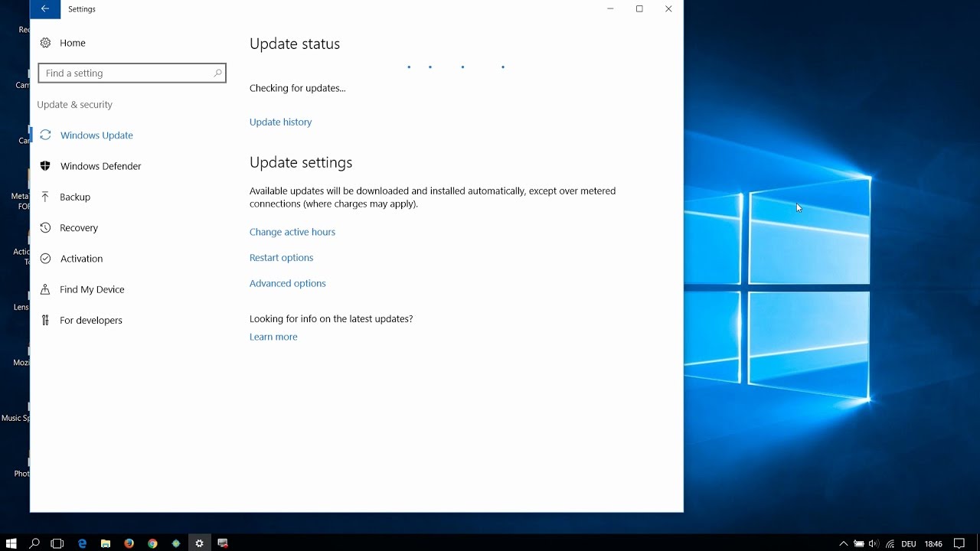The image size is (980, 551).
Task: Open the Action Center notifications icon
Action: click(959, 544)
